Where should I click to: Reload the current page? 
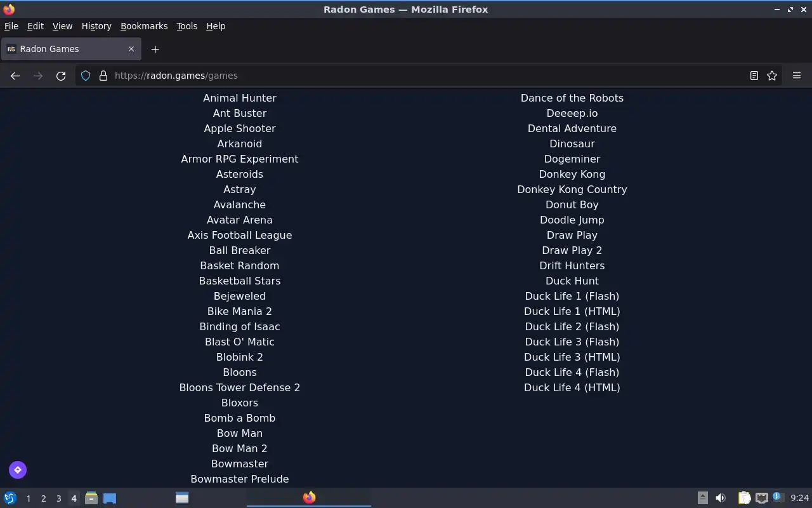(x=61, y=76)
